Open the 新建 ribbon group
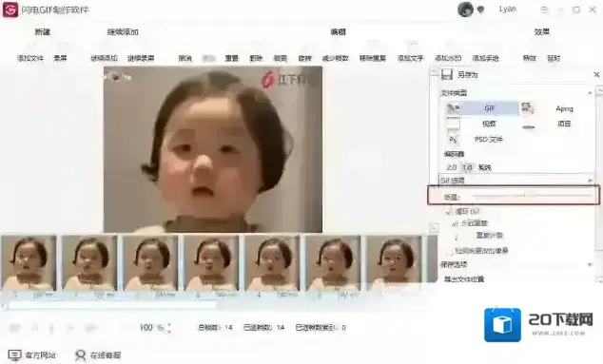Viewport: 603px width, 364px height. [x=42, y=32]
